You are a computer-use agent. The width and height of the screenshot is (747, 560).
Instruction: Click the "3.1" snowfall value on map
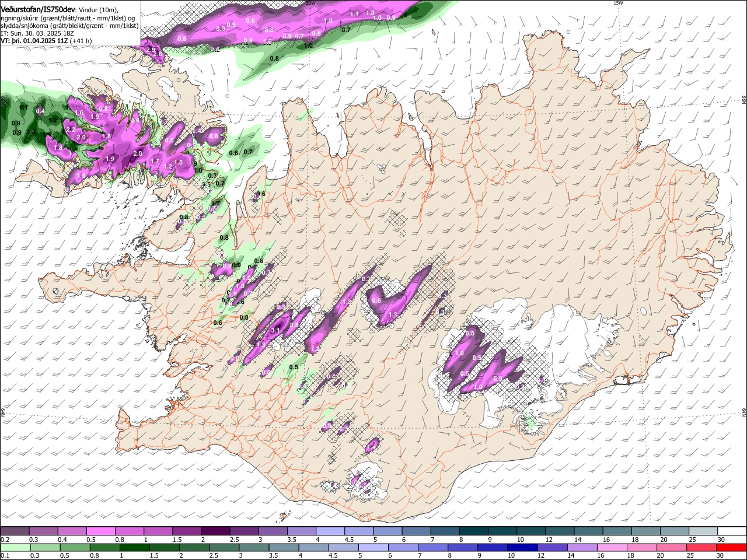tap(276, 330)
